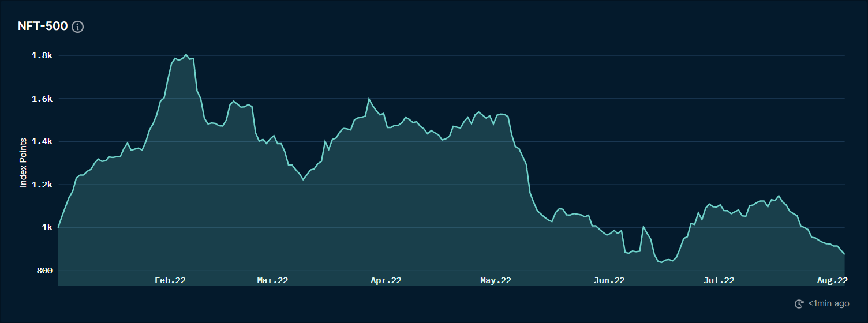Click the NFT-500 chart title

click(x=43, y=27)
